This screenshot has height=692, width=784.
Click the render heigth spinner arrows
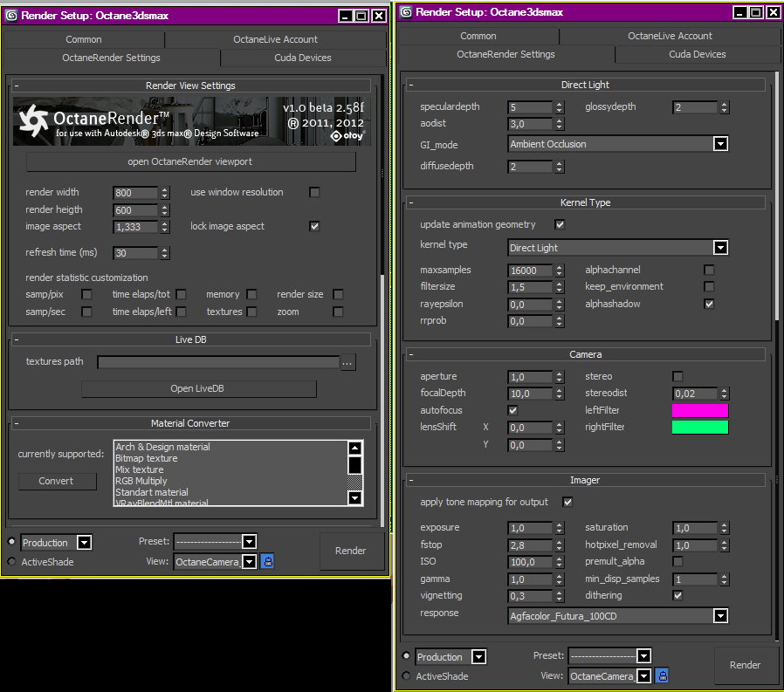tap(164, 210)
